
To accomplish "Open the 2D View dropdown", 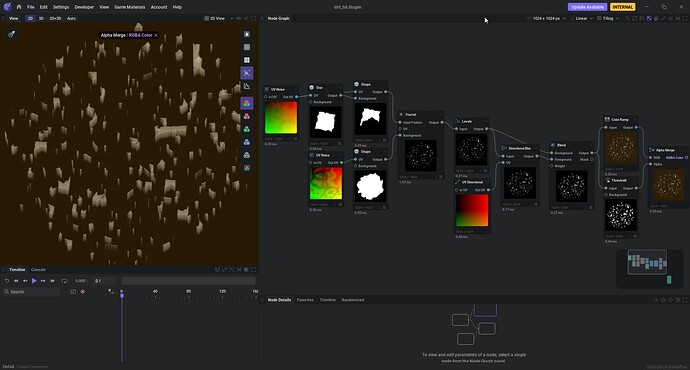I will tap(219, 18).
